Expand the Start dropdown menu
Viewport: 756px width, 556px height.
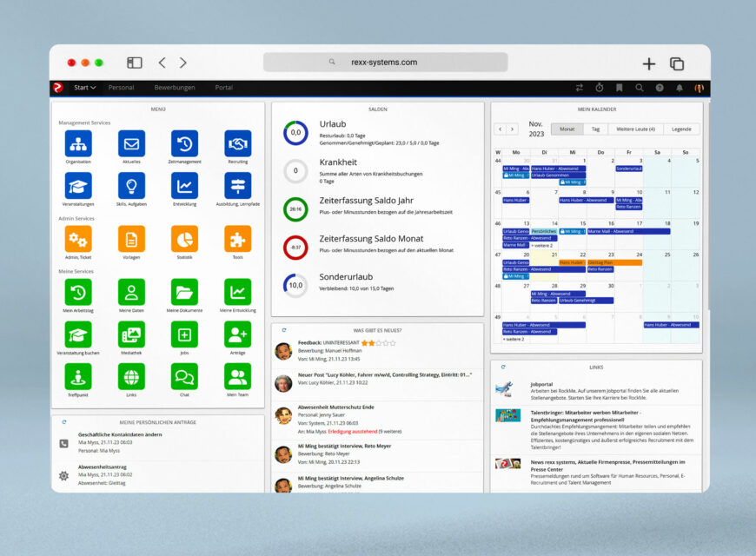coord(84,88)
